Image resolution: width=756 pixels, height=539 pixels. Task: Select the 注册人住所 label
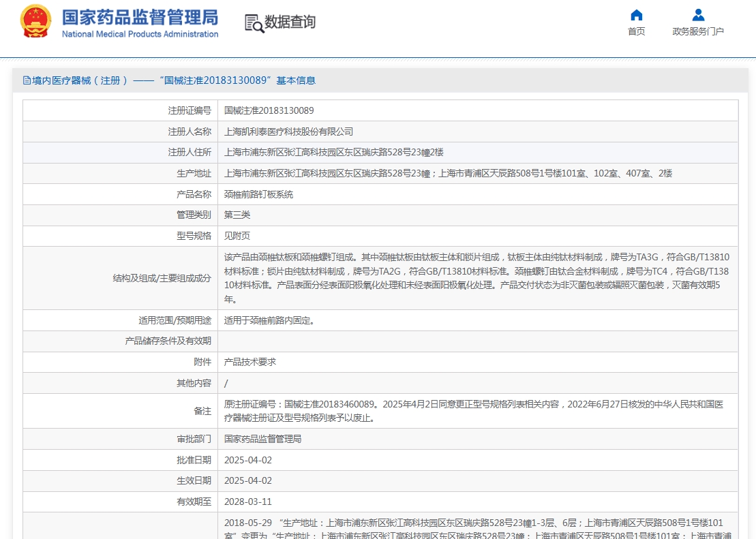pyautogui.click(x=190, y=153)
